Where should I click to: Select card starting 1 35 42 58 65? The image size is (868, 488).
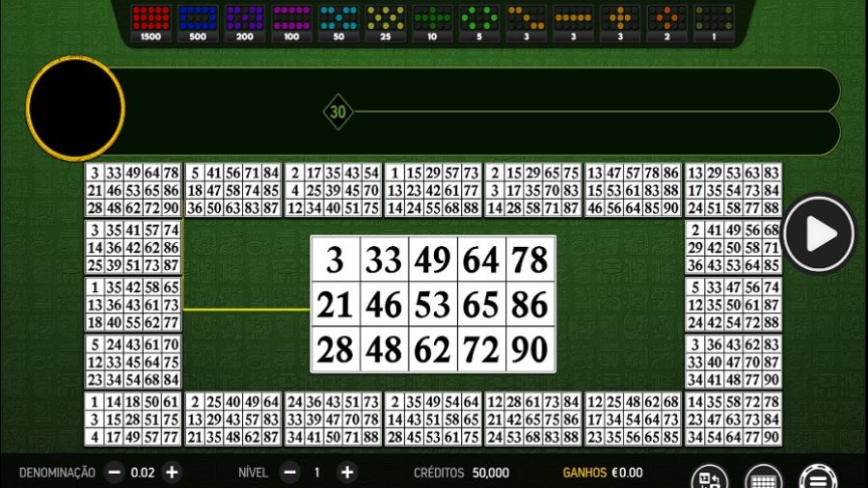(133, 305)
